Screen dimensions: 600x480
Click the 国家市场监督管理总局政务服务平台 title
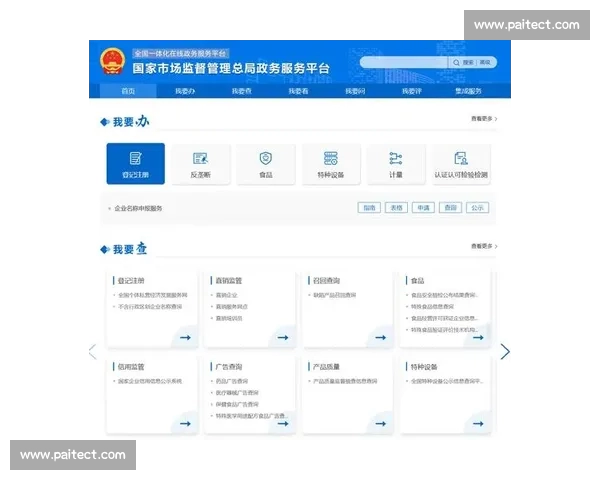(231, 69)
